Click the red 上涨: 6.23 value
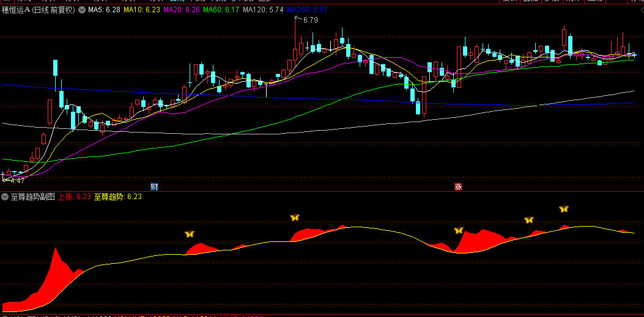This screenshot has height=317, width=644. pyautogui.click(x=74, y=197)
